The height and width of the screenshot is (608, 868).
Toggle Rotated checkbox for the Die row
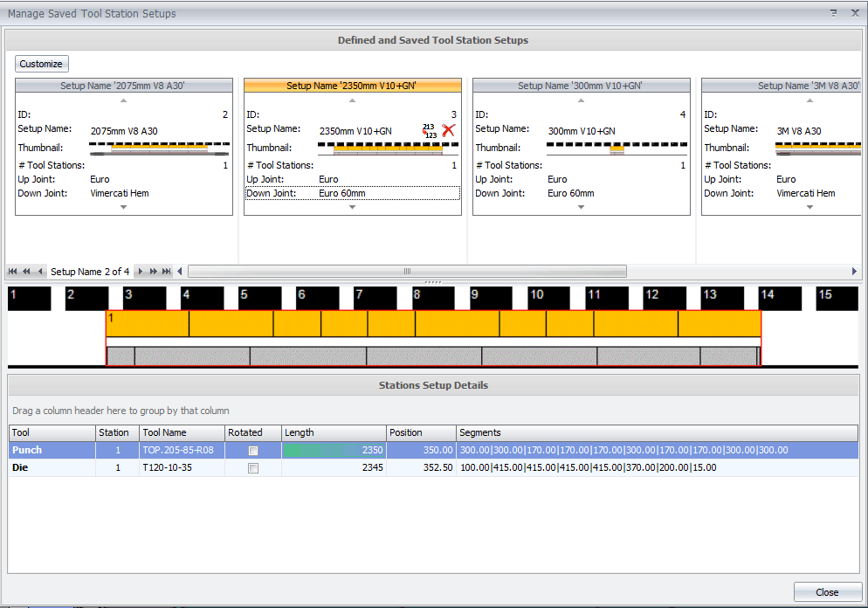(x=253, y=468)
